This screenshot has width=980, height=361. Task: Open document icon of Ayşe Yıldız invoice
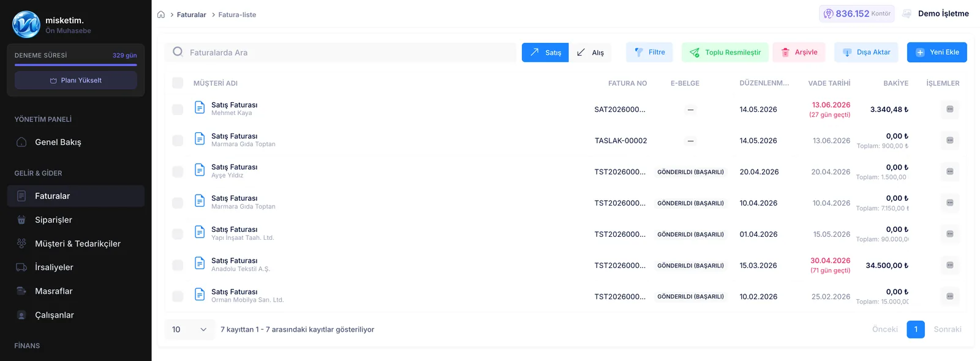point(200,170)
